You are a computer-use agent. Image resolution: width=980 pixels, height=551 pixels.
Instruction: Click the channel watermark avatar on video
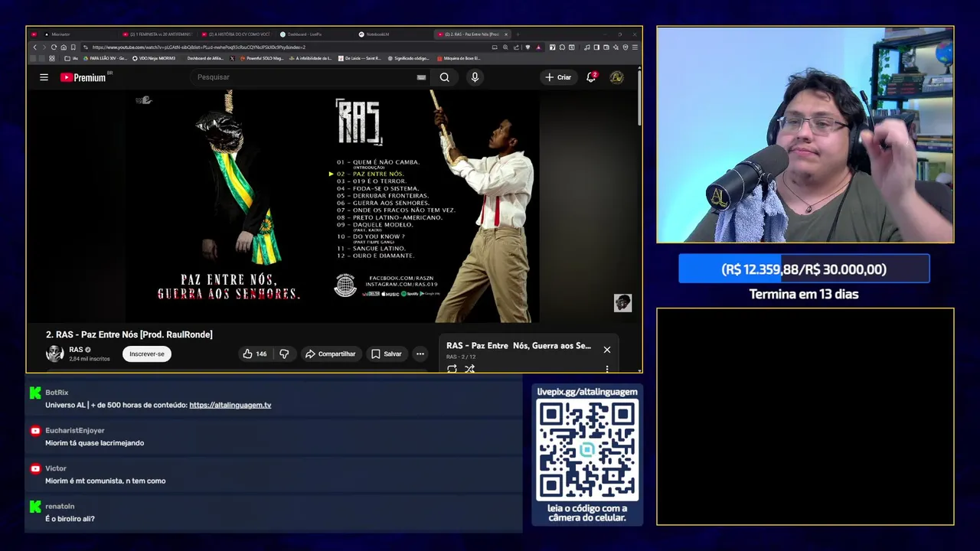(x=622, y=303)
